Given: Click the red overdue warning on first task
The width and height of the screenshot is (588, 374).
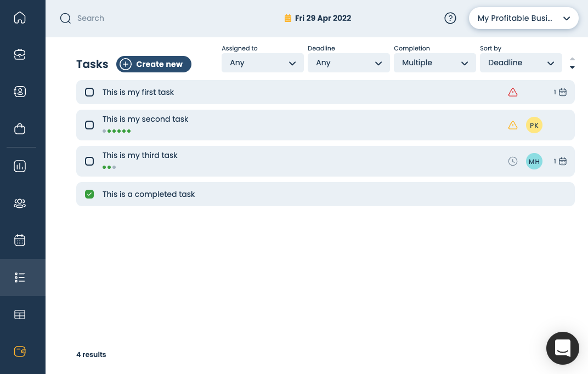Looking at the screenshot, I should (512, 92).
